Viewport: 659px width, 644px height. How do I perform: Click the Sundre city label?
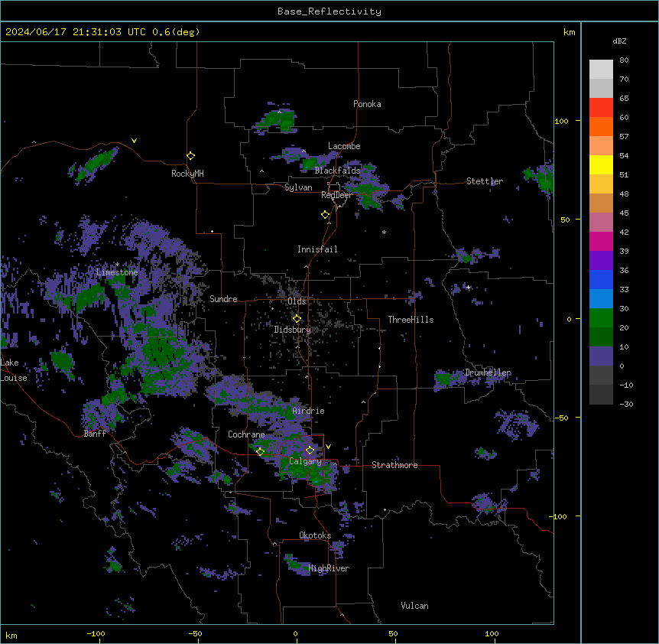click(x=223, y=299)
